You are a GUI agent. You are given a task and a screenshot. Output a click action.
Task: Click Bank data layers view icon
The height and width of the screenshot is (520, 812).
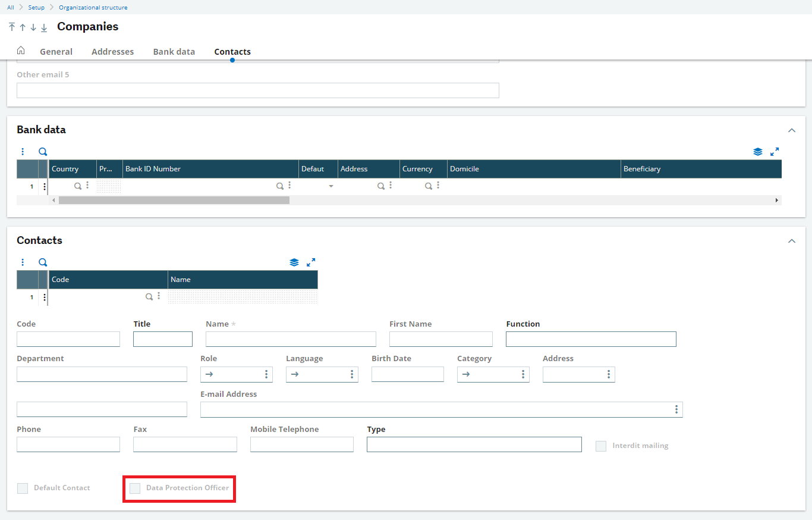click(758, 152)
